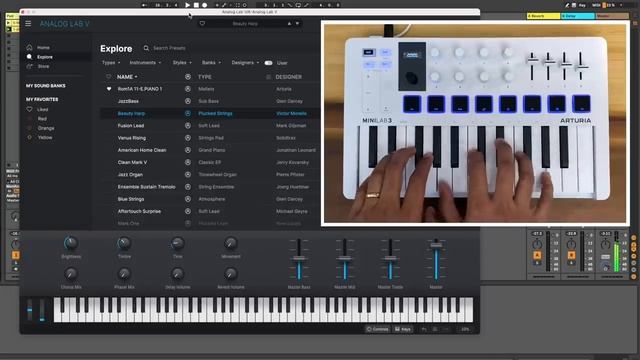The height and width of the screenshot is (360, 640).
Task: Open the Explore page in sidebar
Action: coord(45,57)
